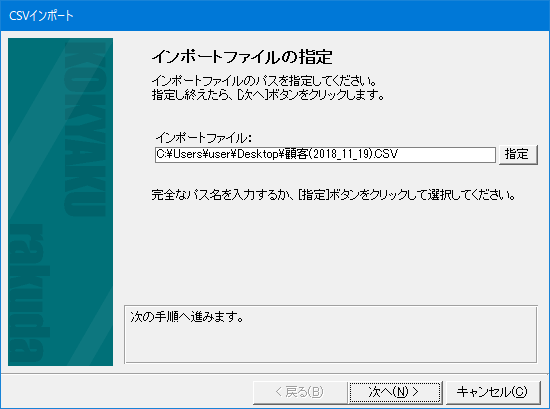Screen dimensions: 550x409
Task: Click the 顧客(2018_11_19).CSV filename in path
Action: click(342, 154)
